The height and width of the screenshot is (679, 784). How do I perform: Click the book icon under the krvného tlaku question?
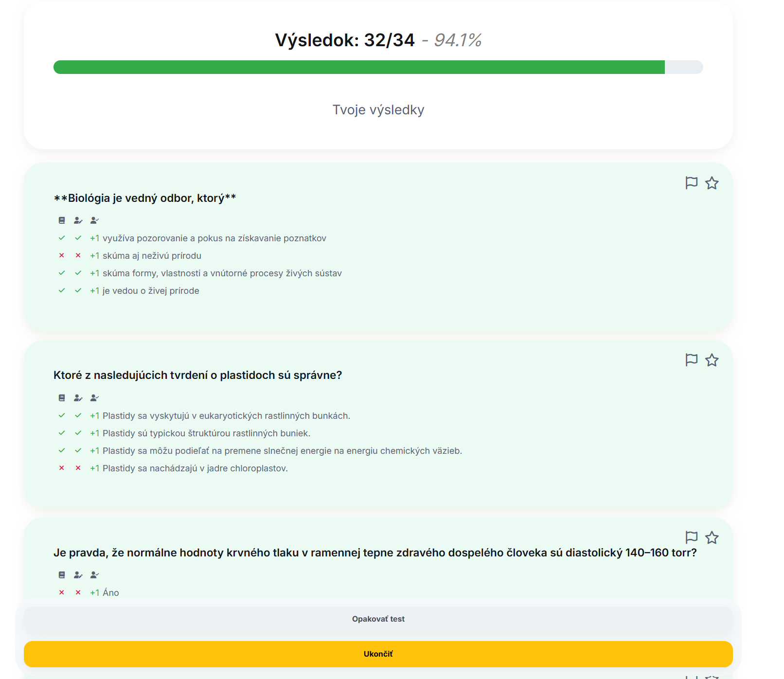pos(62,575)
